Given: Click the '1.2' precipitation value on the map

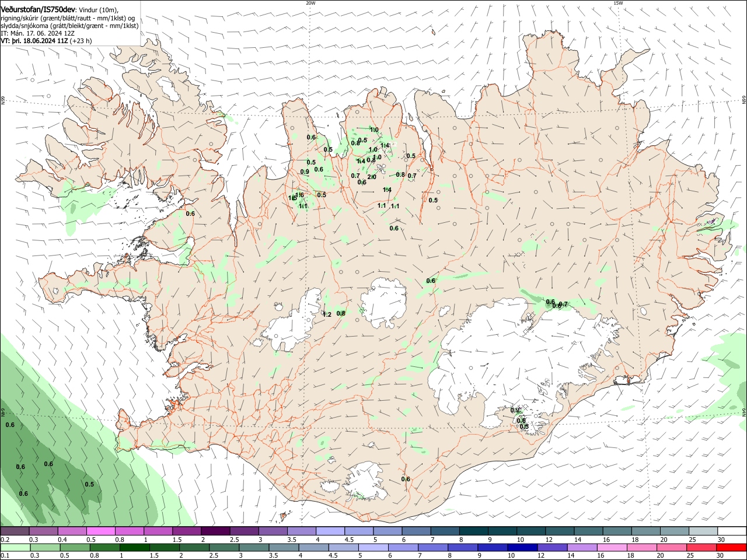Looking at the screenshot, I should [327, 314].
